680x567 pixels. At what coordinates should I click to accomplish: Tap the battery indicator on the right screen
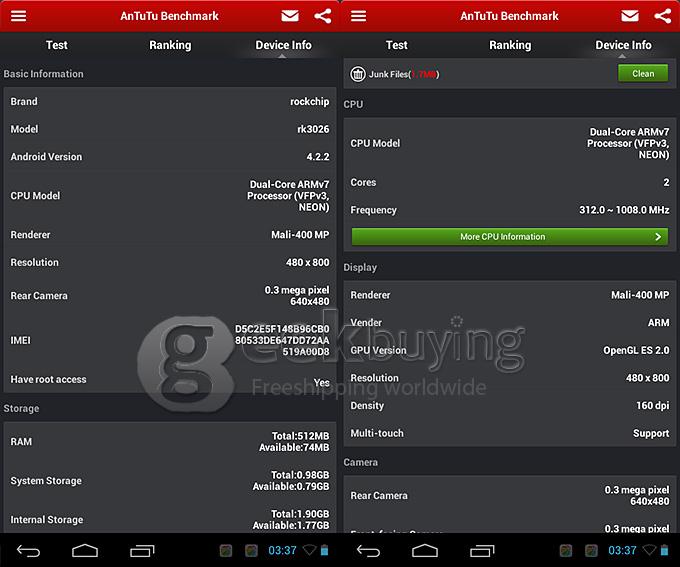[664, 550]
